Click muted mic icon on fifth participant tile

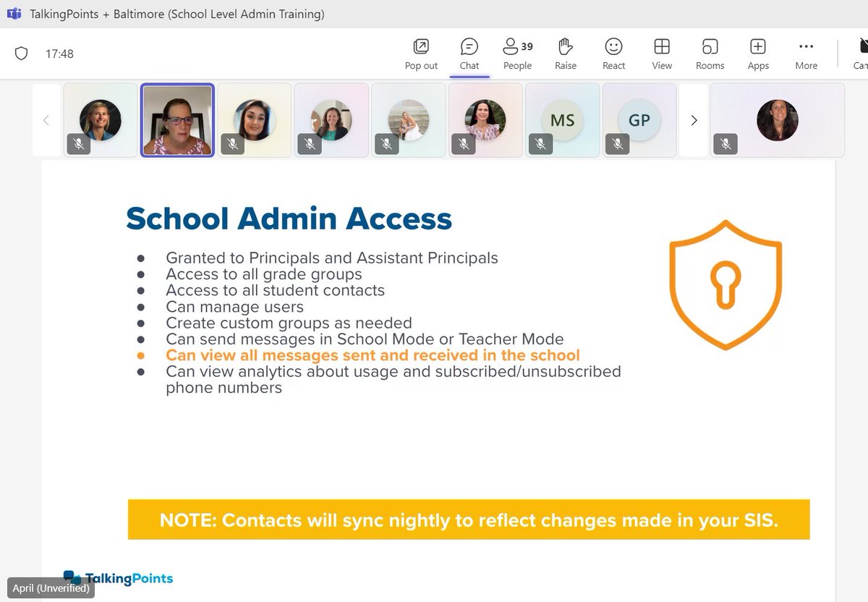coord(386,144)
